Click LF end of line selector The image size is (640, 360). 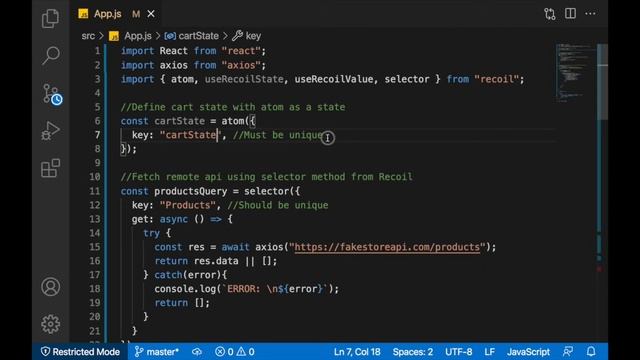pyautogui.click(x=489, y=351)
